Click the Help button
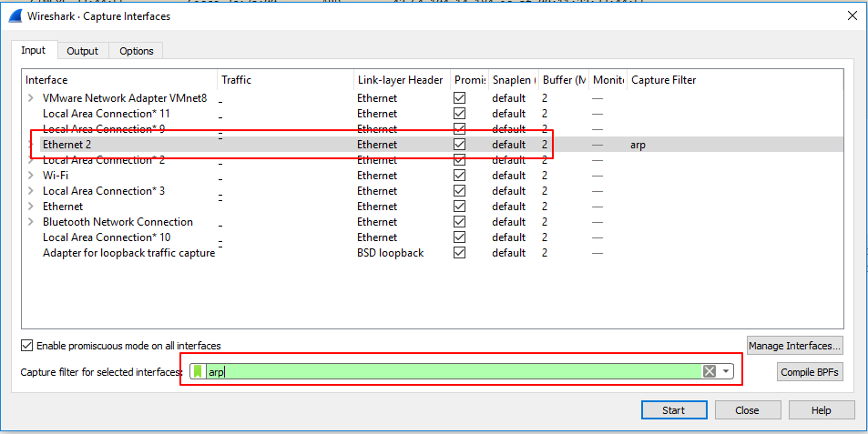This screenshot has height=434, width=868. pos(821,410)
